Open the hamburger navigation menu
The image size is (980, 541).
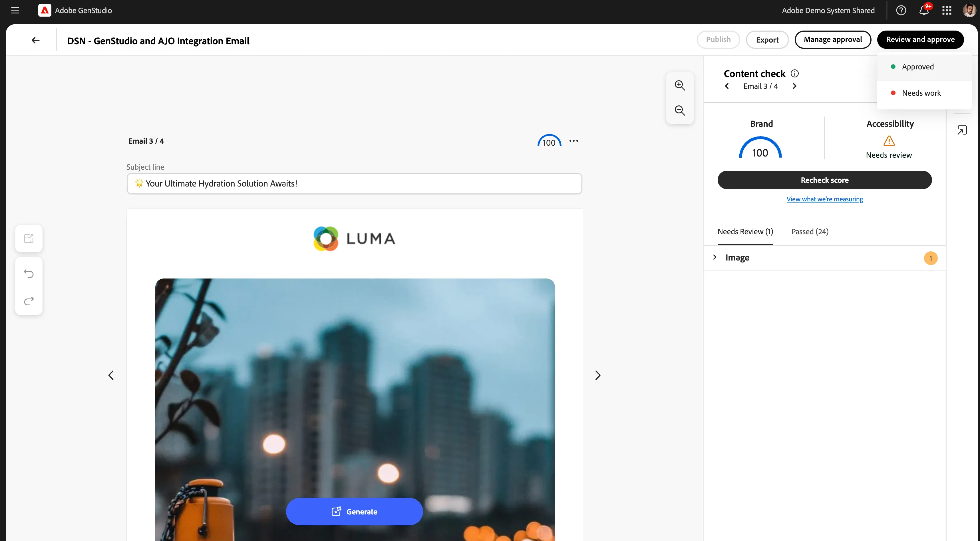point(15,10)
